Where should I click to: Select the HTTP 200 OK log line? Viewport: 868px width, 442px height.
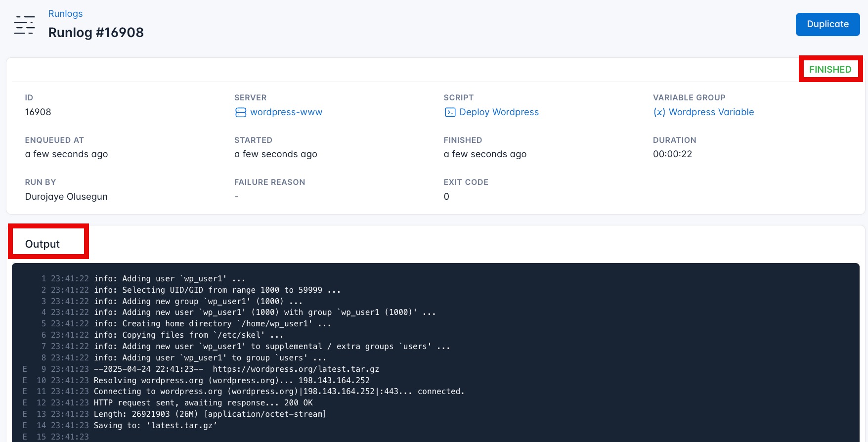[203, 403]
